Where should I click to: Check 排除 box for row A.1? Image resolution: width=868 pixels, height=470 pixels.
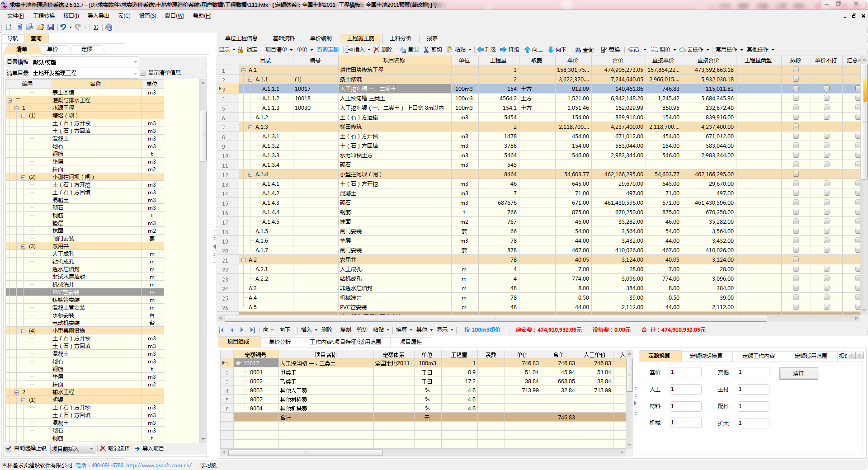point(796,70)
